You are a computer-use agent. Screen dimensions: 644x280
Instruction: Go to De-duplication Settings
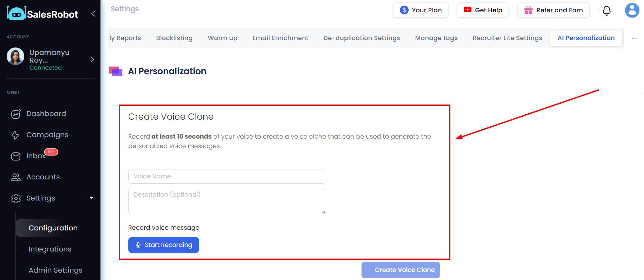[362, 38]
